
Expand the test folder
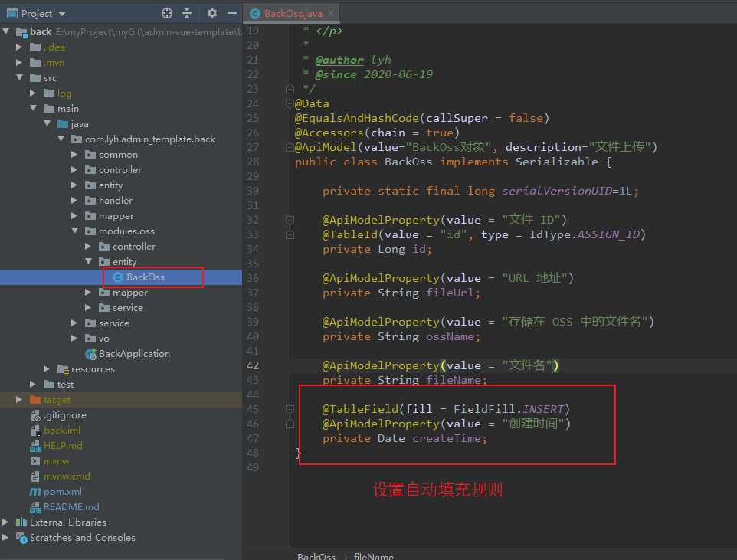pyautogui.click(x=33, y=384)
